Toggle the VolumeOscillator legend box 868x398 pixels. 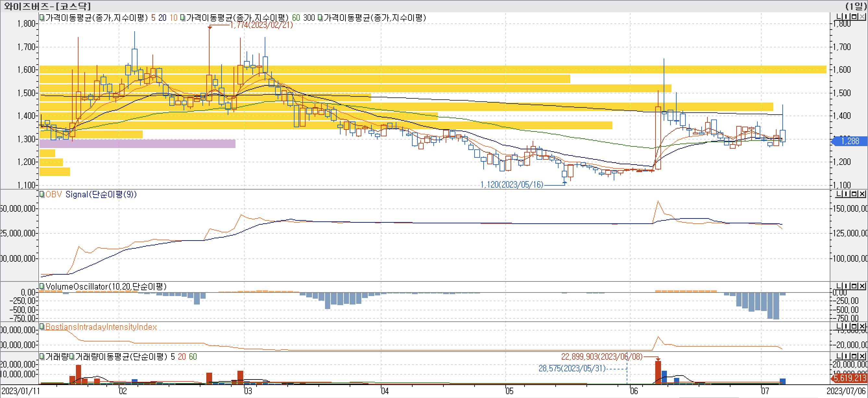tap(42, 286)
